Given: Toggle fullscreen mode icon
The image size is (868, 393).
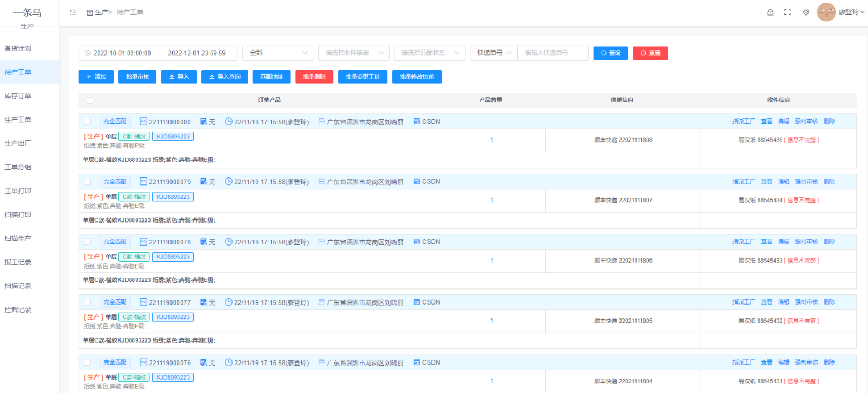Looking at the screenshot, I should coord(788,12).
